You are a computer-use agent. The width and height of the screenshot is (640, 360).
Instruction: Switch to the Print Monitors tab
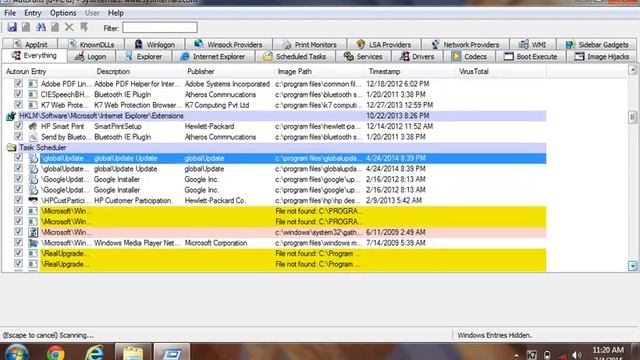click(309, 44)
